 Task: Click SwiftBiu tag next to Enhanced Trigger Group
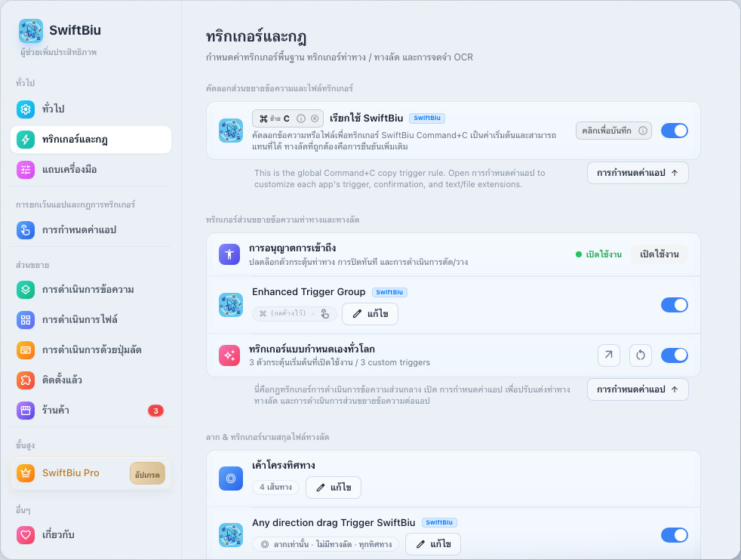point(389,292)
